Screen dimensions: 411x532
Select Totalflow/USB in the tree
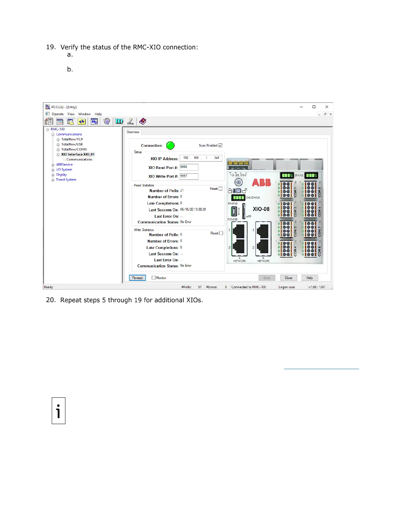click(x=72, y=144)
